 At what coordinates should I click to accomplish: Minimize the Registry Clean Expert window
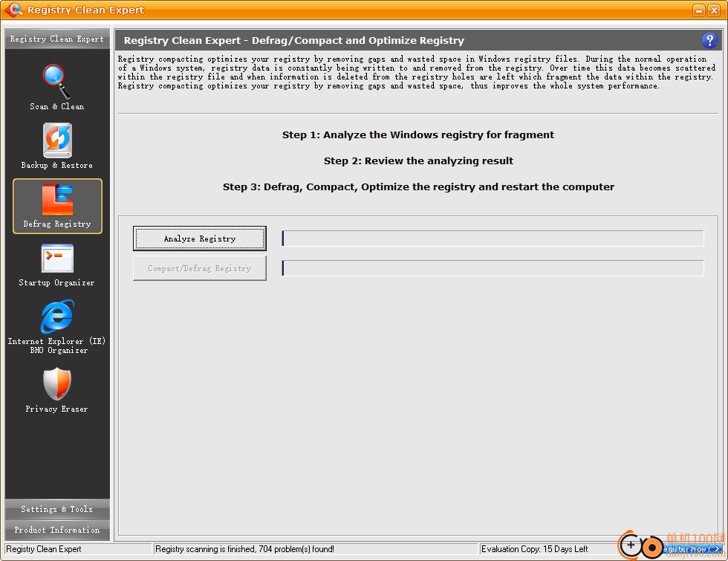coord(699,10)
